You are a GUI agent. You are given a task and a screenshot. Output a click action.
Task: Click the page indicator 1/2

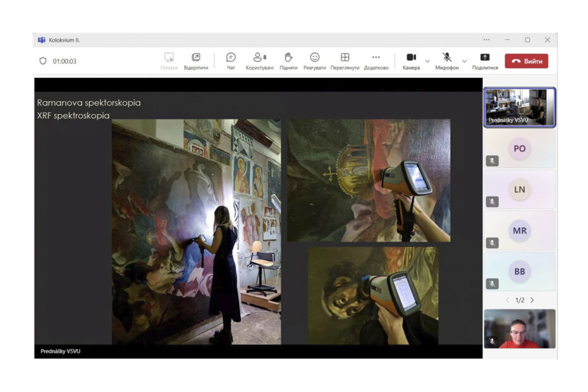coord(520,300)
